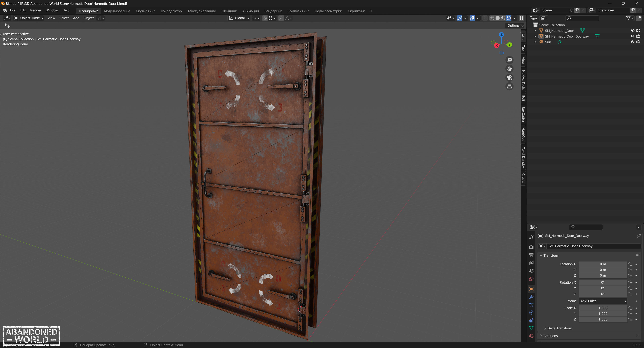Hide SM_Hermetic_Door in viewport
The height and width of the screenshot is (348, 644).
(x=632, y=31)
